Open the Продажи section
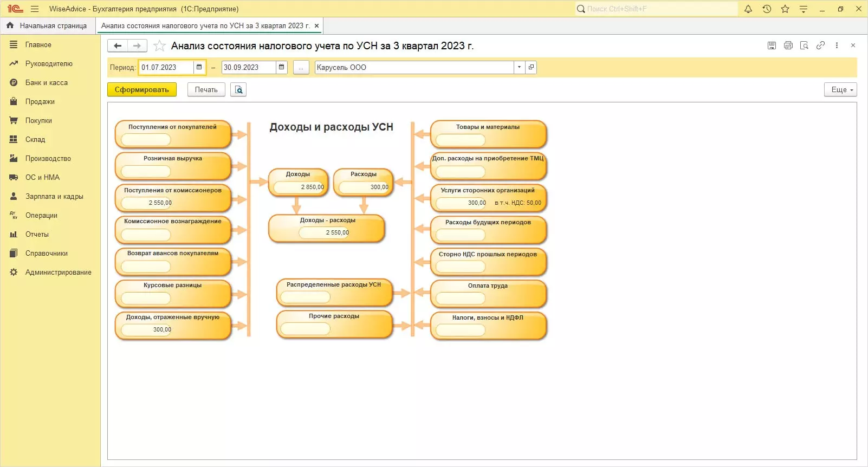 40,102
